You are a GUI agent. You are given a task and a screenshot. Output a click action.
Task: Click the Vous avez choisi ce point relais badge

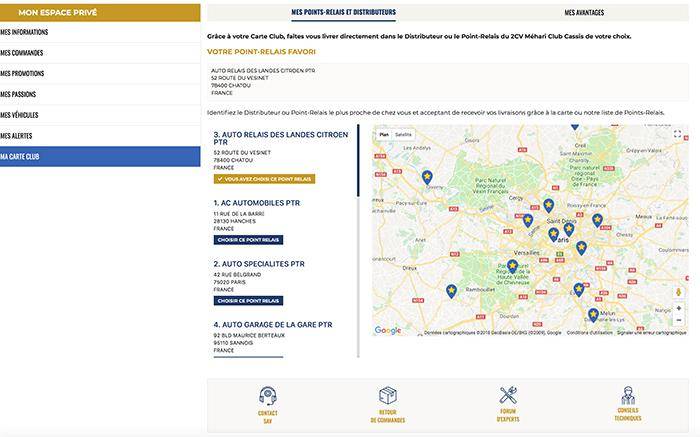point(264,179)
